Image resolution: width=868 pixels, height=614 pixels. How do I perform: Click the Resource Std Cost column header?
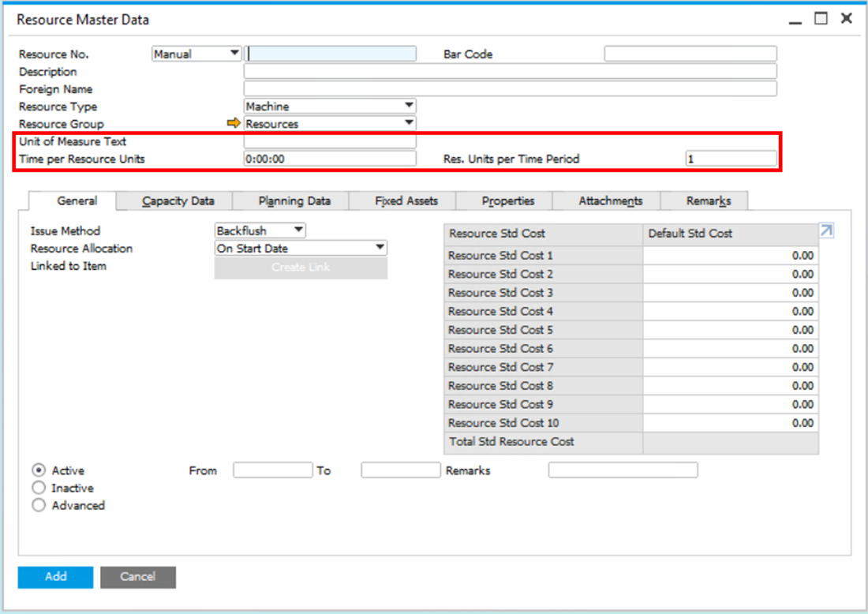tap(543, 234)
